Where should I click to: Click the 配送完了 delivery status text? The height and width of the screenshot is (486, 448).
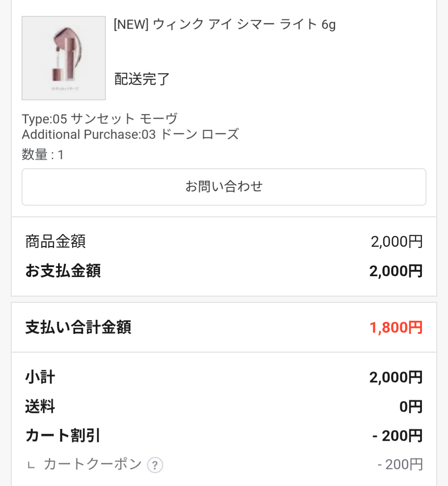tap(142, 79)
